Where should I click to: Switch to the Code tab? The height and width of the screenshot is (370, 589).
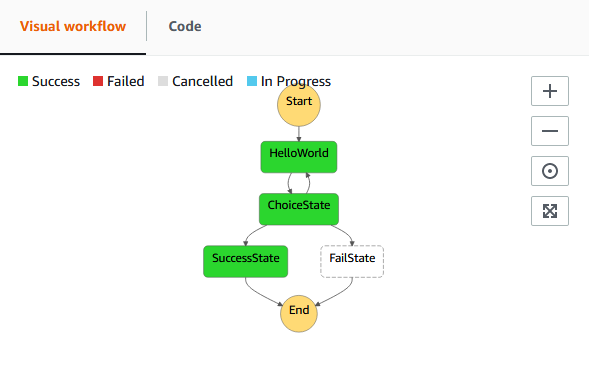point(185,26)
